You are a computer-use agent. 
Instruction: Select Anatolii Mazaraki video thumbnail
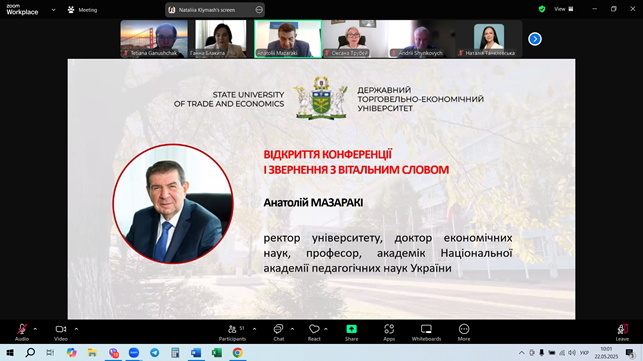[x=288, y=39]
